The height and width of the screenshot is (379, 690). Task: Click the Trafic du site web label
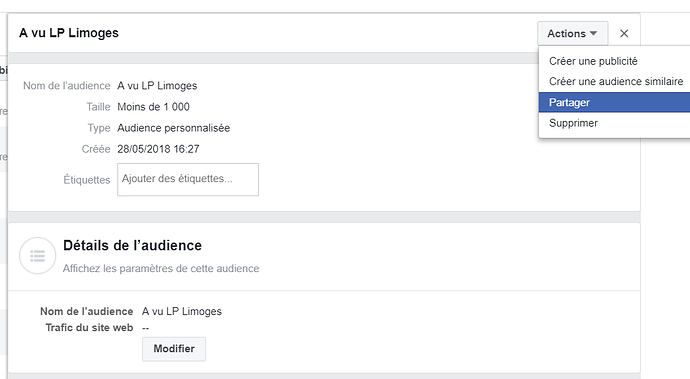(89, 328)
